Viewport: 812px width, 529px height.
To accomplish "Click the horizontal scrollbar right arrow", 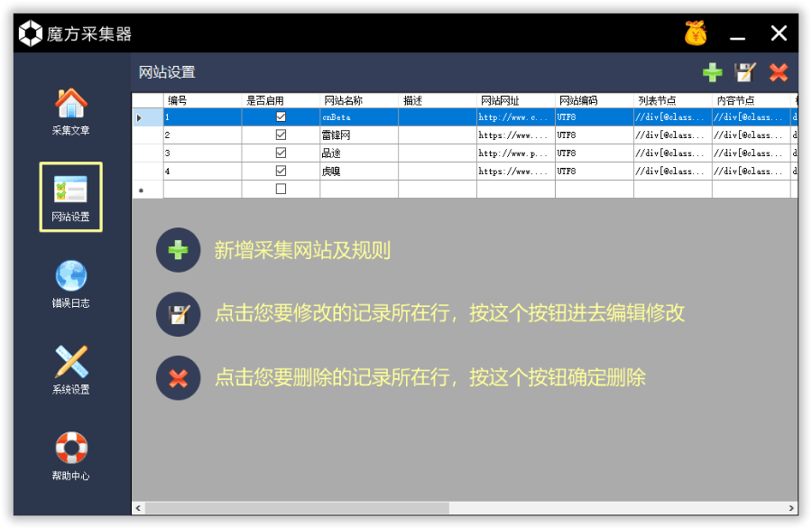I will [792, 509].
